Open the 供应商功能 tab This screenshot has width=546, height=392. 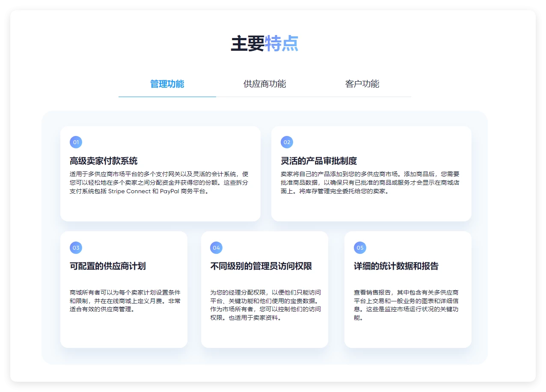[x=264, y=84]
